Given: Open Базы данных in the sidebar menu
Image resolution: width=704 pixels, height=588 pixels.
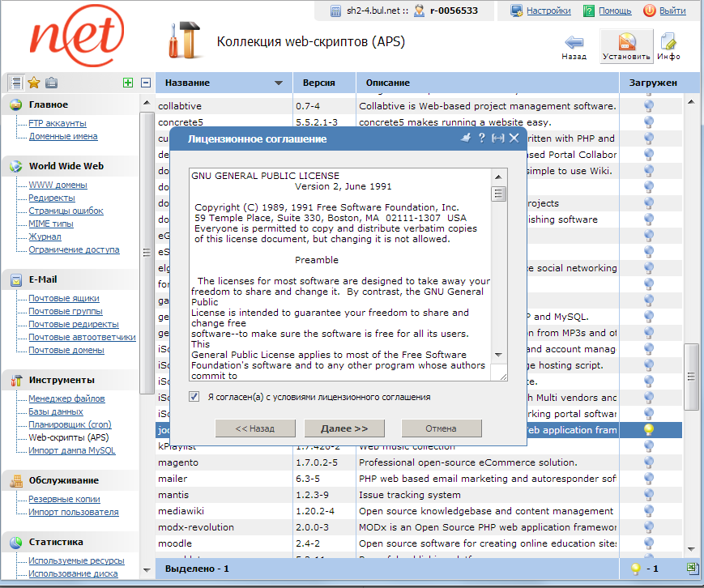Looking at the screenshot, I should pos(55,411).
